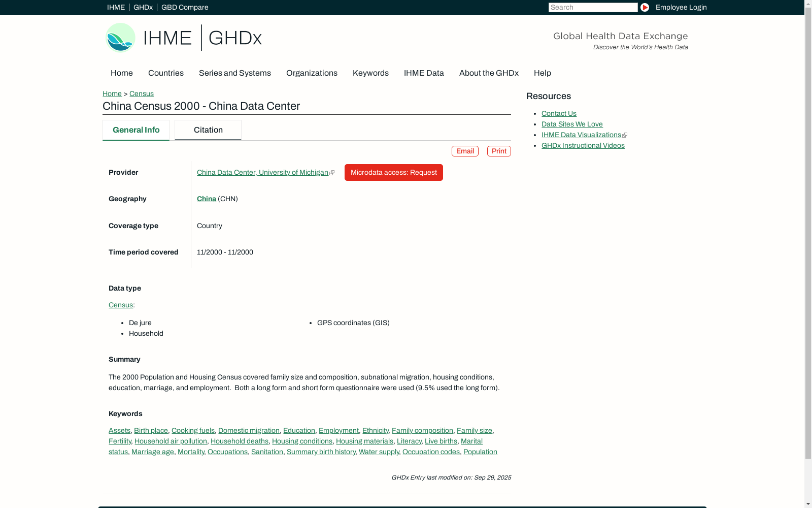Click the Marriage age keyword
Screen dimensions: 812x508
[153, 452]
